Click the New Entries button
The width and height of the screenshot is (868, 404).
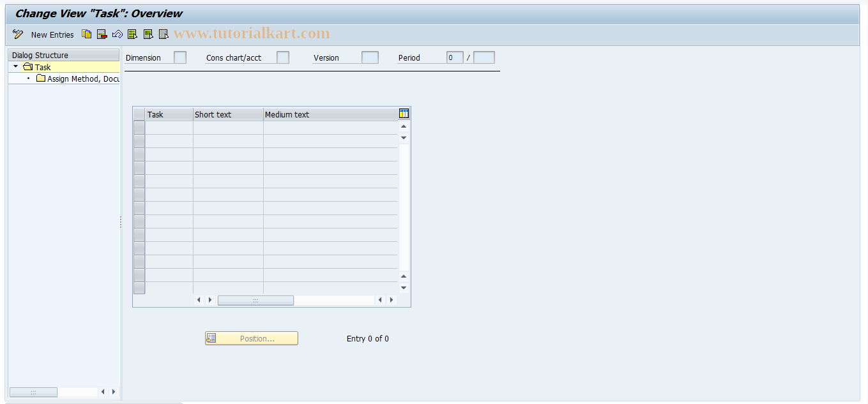point(52,34)
